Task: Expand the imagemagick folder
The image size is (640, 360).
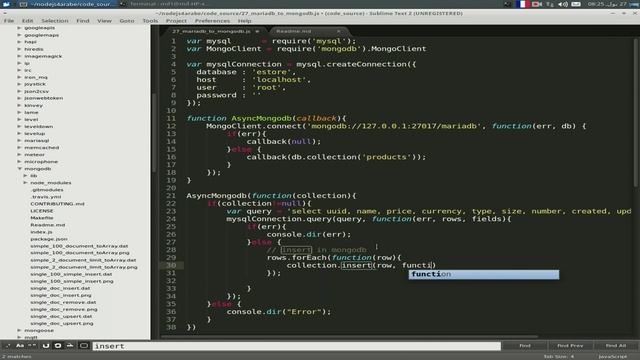Action: point(19,56)
